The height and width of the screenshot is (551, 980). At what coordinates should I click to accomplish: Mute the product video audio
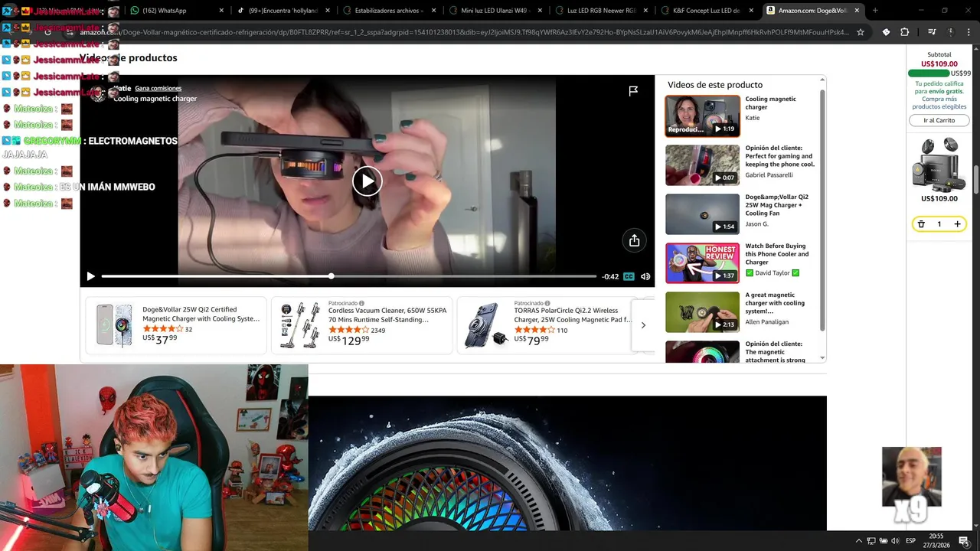[645, 276]
